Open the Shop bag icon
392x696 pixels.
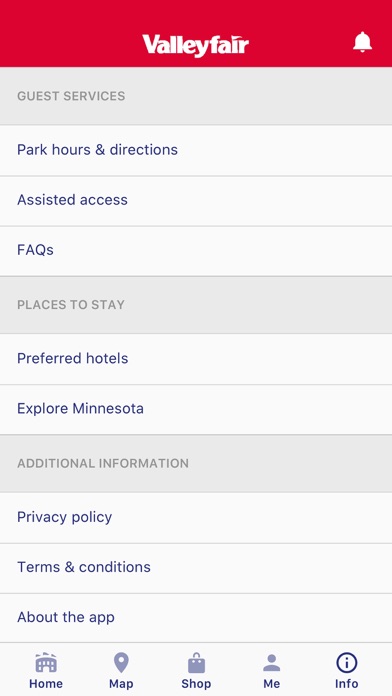tap(196, 663)
